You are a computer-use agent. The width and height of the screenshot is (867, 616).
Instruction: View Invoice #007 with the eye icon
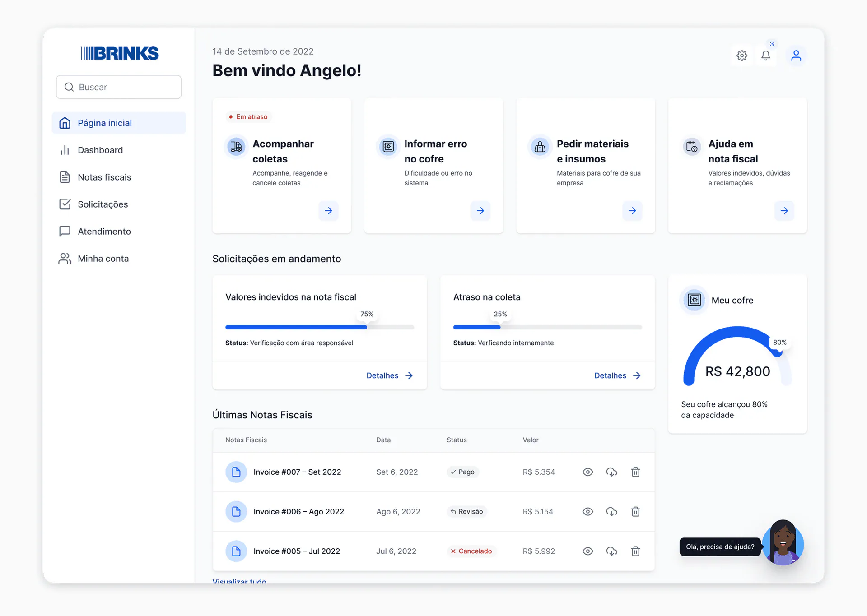tap(587, 472)
